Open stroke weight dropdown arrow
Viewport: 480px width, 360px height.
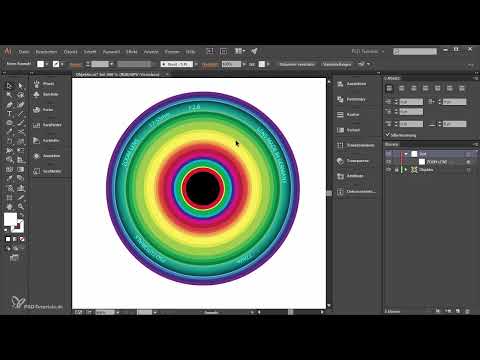coord(111,64)
